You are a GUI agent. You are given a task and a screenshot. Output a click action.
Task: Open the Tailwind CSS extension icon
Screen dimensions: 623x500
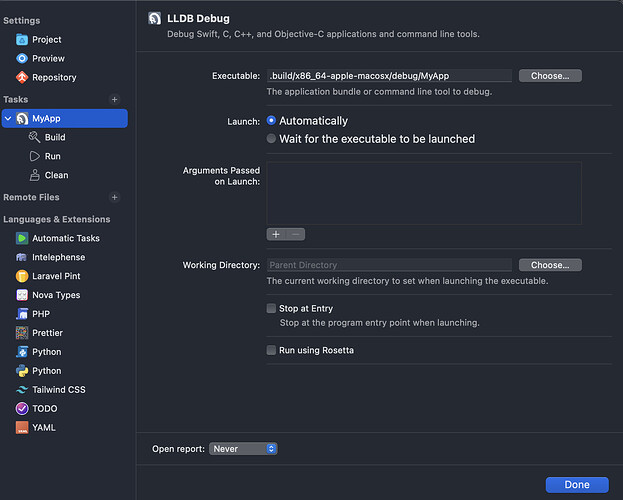click(x=22, y=390)
